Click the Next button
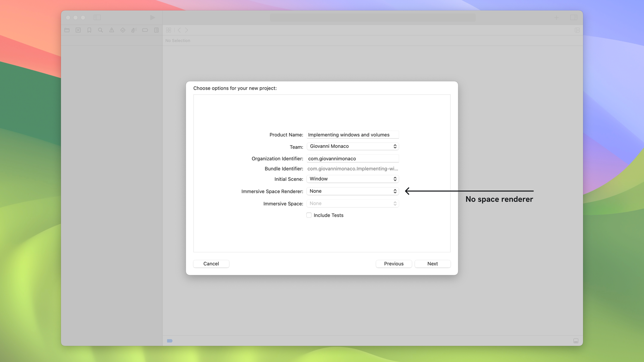 432,264
